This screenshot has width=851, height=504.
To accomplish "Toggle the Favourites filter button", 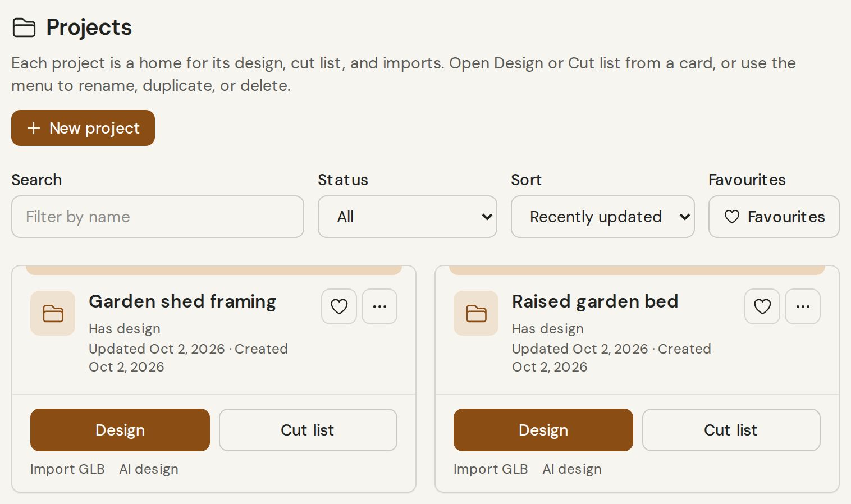I will (x=774, y=217).
